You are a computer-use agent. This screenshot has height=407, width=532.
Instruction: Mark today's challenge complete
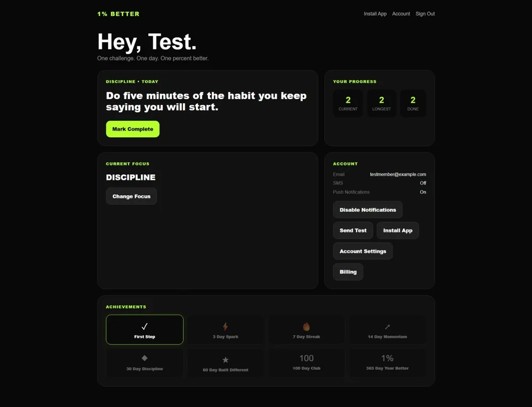tap(132, 129)
